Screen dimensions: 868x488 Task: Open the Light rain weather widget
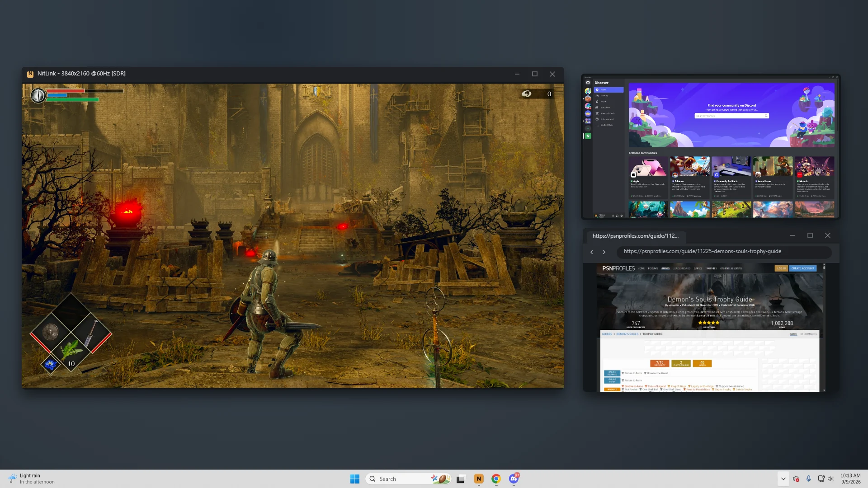tap(32, 479)
